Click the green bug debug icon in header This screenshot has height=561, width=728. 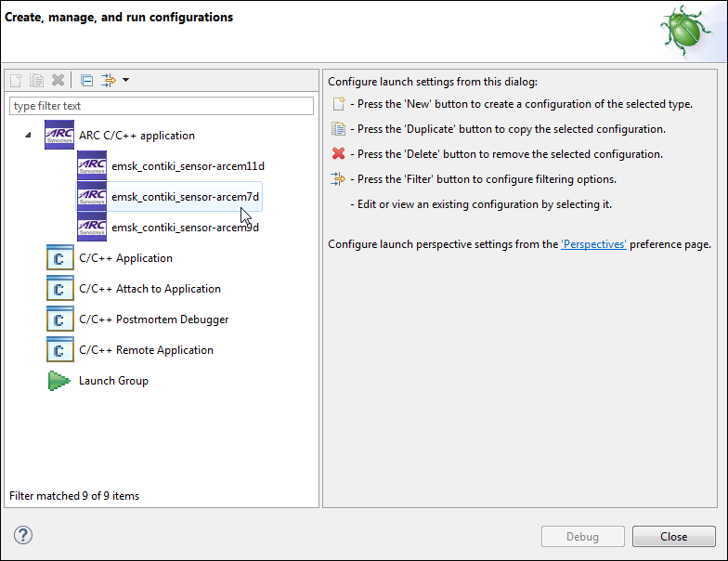click(x=685, y=31)
